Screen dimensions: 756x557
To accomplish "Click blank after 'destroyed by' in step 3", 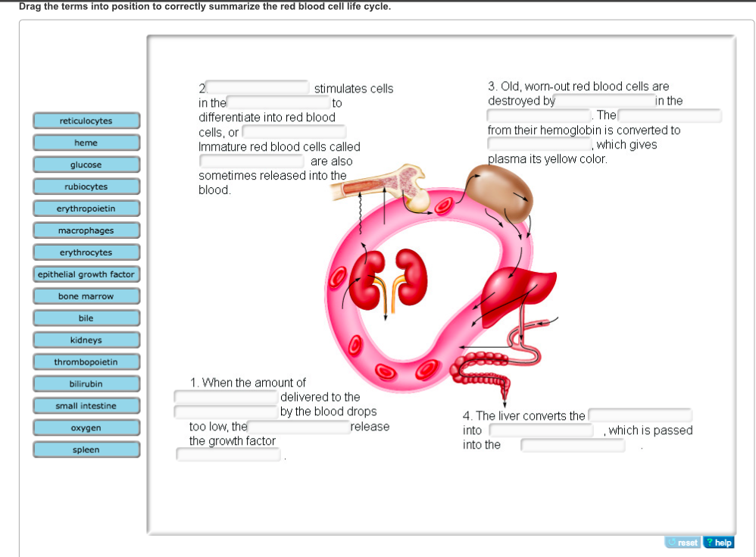I will coord(604,100).
